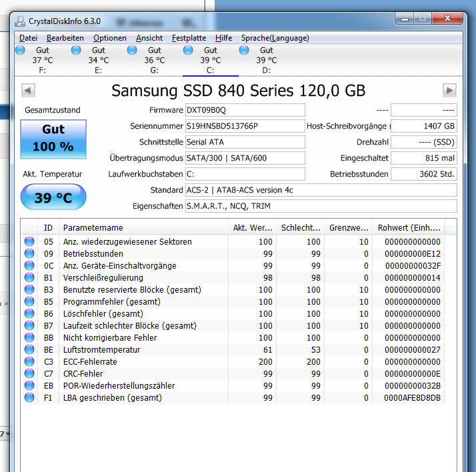Click raw value 000000000E12

pos(413,254)
